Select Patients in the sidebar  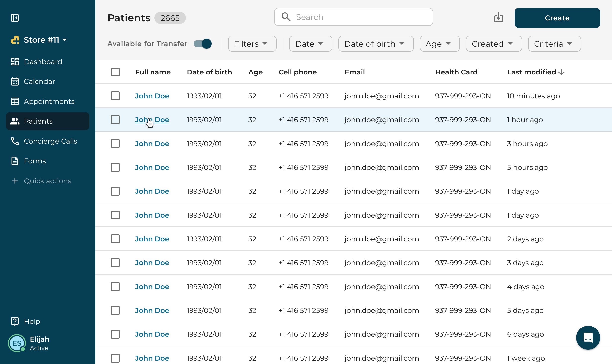tap(48, 121)
